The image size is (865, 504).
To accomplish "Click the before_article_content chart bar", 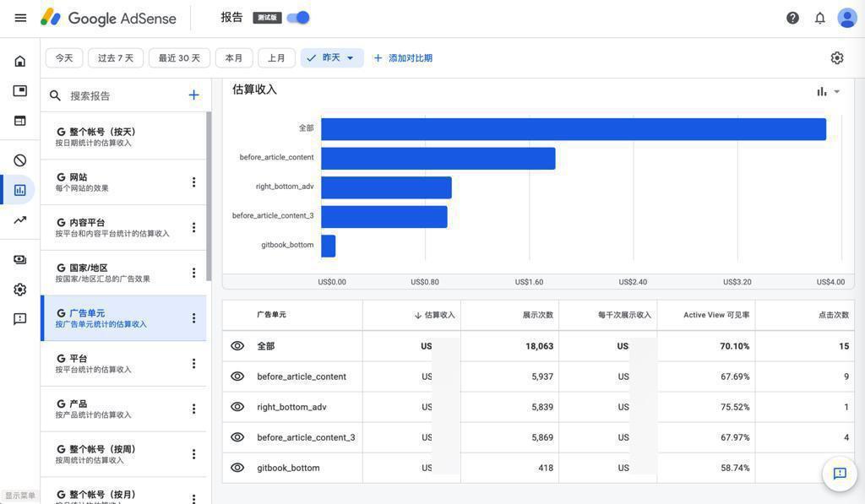I will click(x=438, y=158).
